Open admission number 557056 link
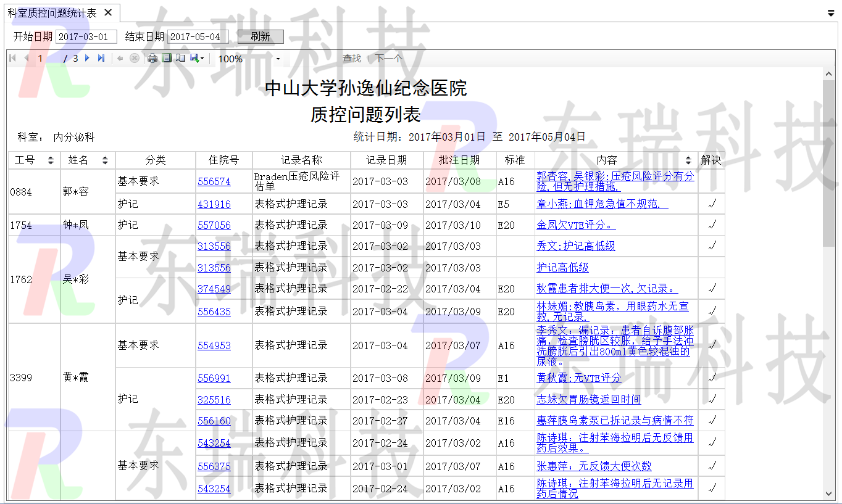The width and height of the screenshot is (842, 504). [214, 226]
